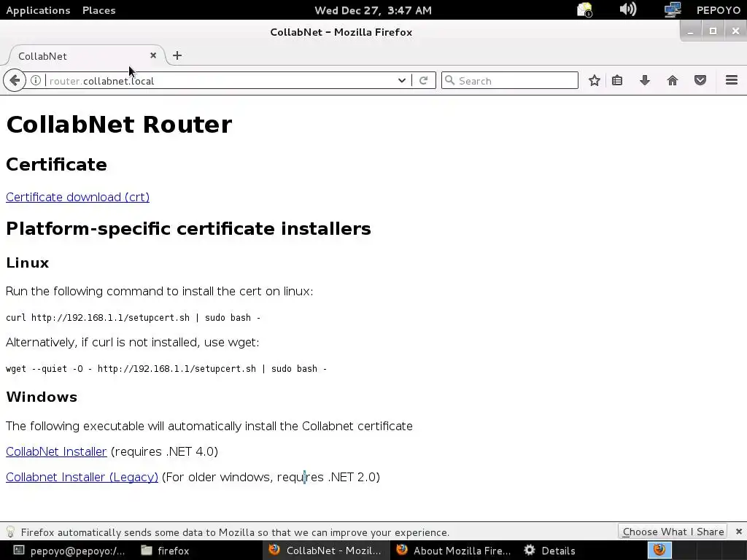Maximize the Firefox window

click(713, 31)
